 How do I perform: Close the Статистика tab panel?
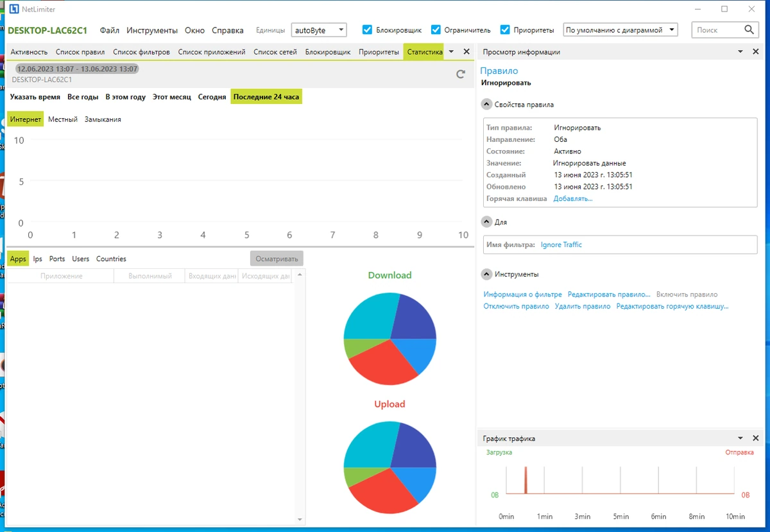(466, 52)
